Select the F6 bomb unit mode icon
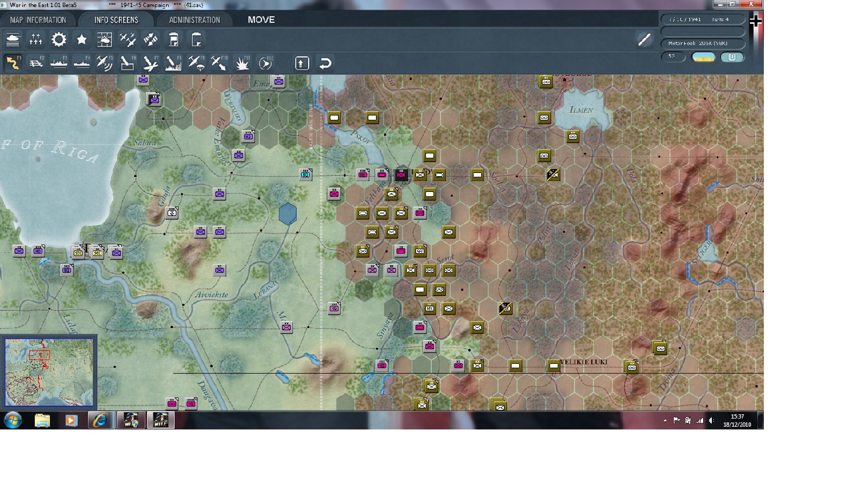The image size is (868, 488). tap(127, 63)
